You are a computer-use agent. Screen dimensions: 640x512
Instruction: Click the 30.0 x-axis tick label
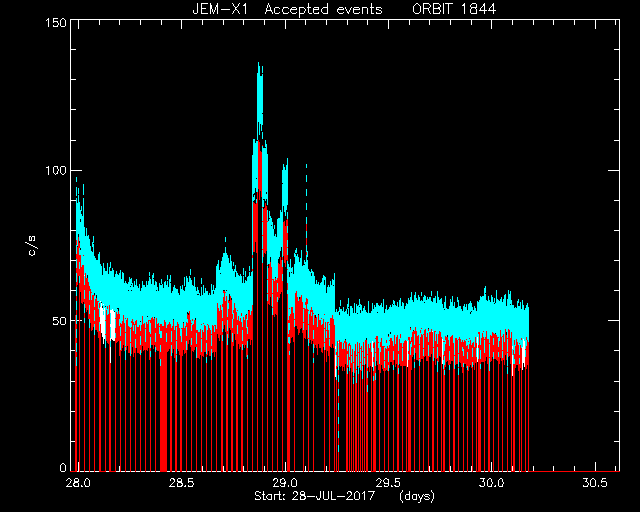pyautogui.click(x=491, y=483)
